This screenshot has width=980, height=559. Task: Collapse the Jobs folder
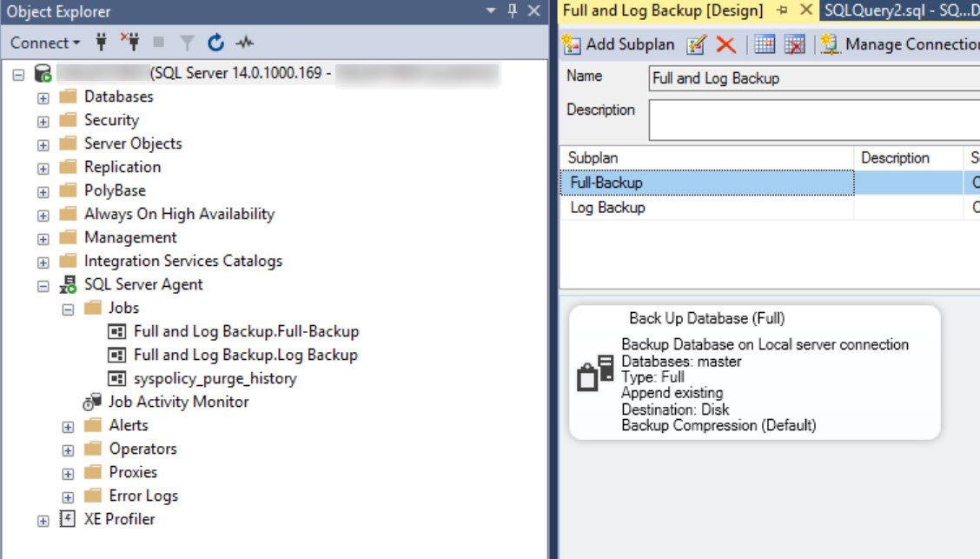(68, 309)
